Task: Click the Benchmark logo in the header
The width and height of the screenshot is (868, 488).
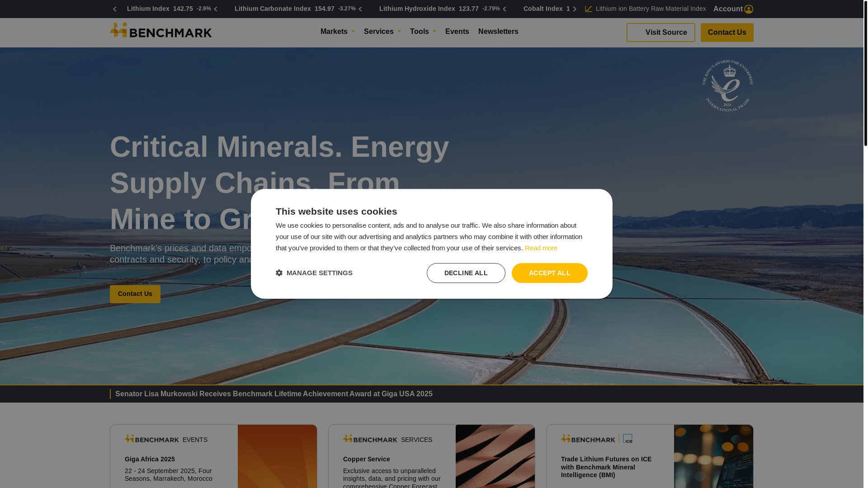Action: click(160, 30)
